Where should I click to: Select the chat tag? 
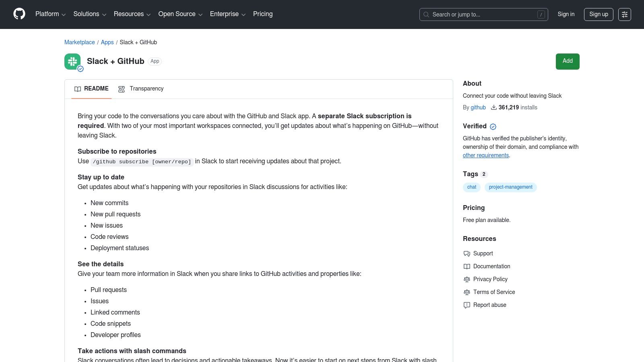pyautogui.click(x=472, y=187)
